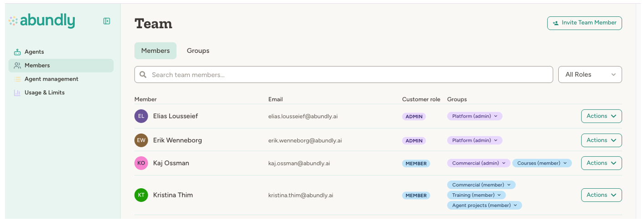Open Actions menu for Erik Wenneborg

click(602, 140)
